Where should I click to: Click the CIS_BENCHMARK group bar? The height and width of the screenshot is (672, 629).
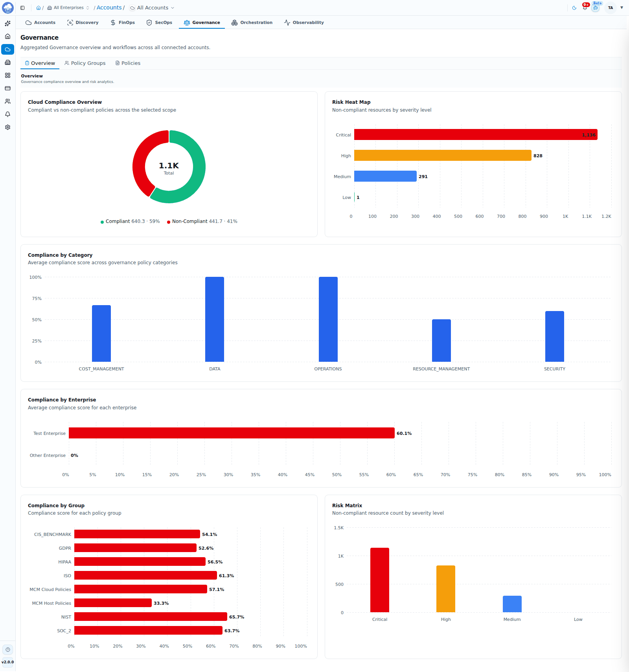137,534
